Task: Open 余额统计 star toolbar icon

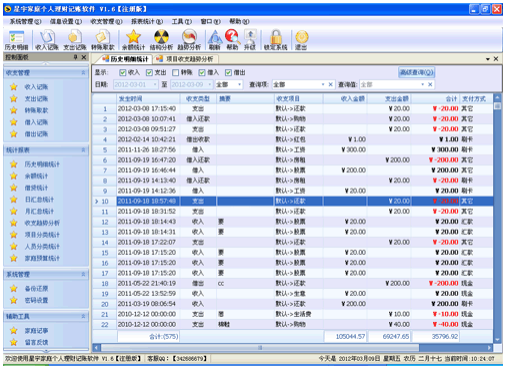Action: 133,40
